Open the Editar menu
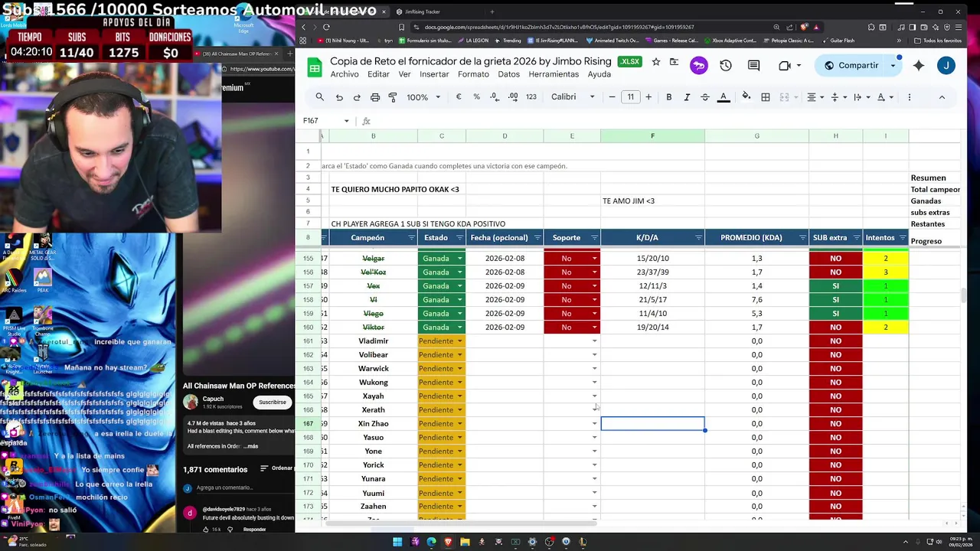Viewport: 980px width, 551px height. pos(378,74)
